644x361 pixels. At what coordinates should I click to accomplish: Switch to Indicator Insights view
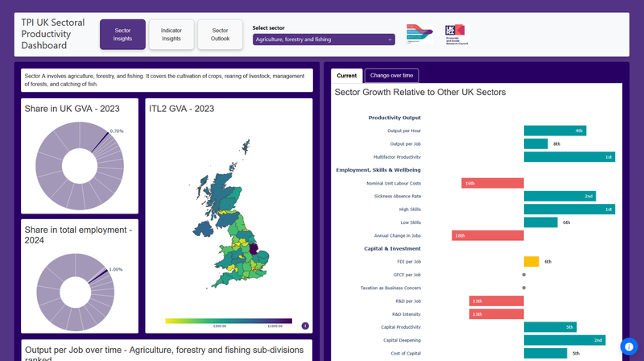coord(171,35)
